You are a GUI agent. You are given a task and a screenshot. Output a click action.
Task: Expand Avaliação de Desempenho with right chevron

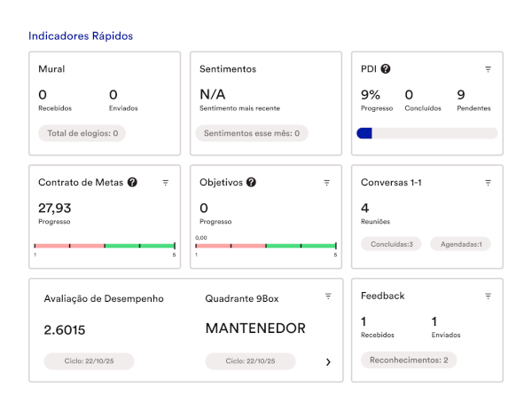click(x=328, y=362)
